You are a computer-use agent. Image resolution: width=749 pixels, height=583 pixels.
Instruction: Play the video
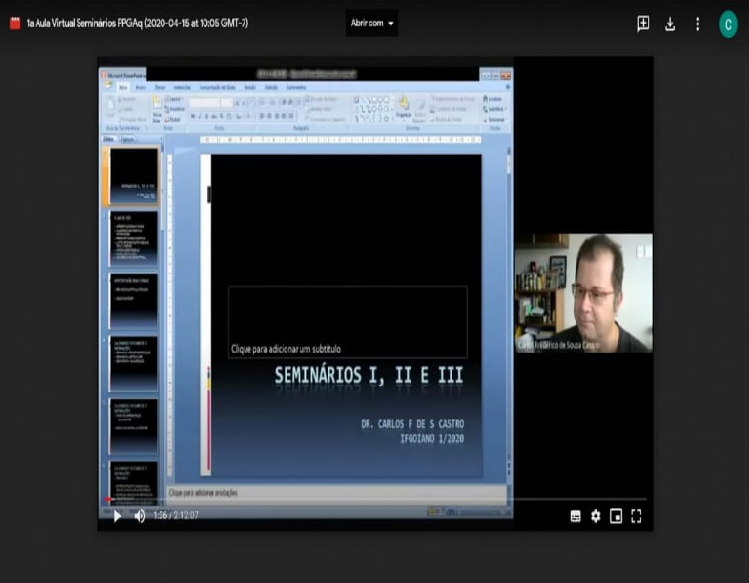click(x=117, y=516)
